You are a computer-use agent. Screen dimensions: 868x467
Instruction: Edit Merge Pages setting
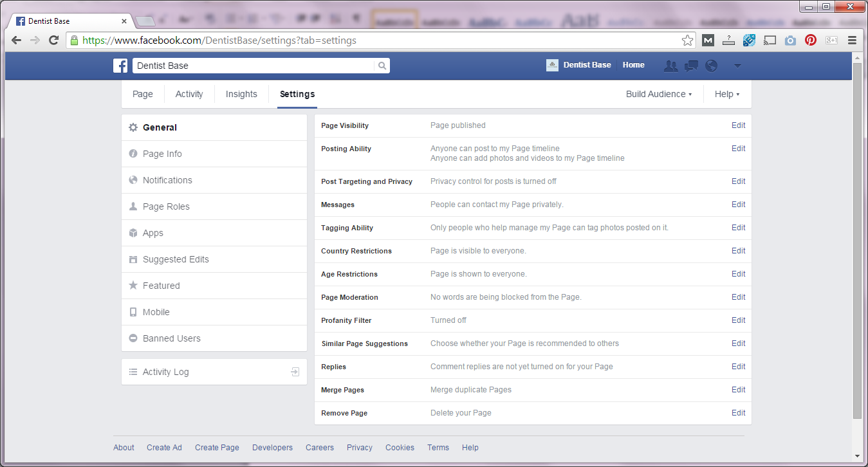coord(739,390)
